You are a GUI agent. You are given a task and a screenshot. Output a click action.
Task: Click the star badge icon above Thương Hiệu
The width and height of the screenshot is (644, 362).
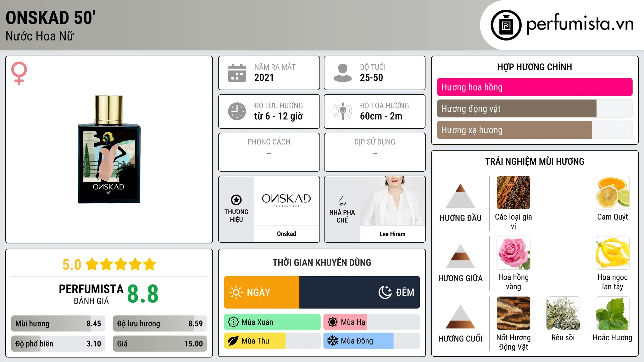(236, 200)
